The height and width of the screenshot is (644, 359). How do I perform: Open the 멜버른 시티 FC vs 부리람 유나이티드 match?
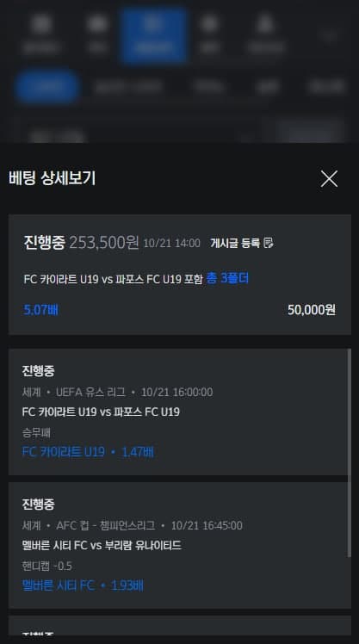(102, 546)
